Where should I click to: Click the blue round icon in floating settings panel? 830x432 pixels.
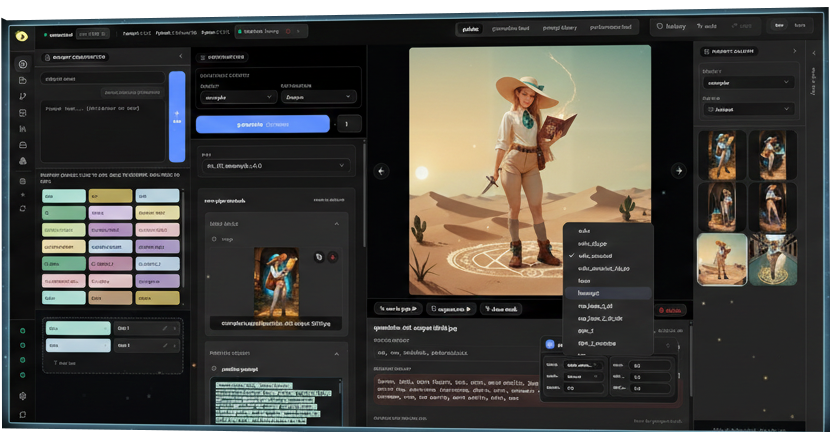click(550, 344)
